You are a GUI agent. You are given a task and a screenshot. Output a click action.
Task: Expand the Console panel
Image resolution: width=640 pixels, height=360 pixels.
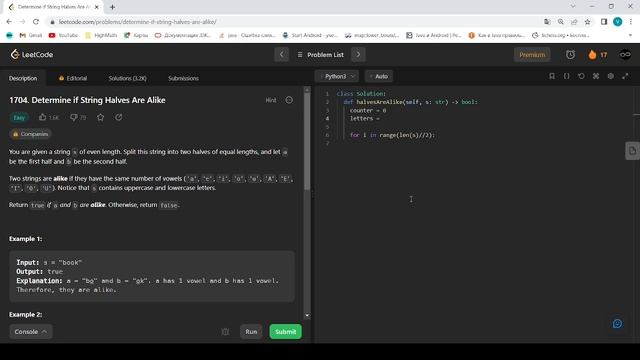(31, 332)
